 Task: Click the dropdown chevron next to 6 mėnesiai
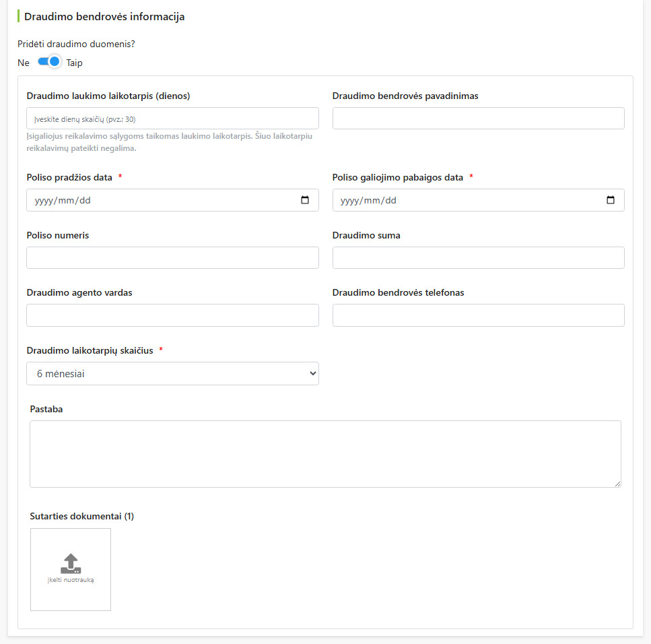[312, 373]
